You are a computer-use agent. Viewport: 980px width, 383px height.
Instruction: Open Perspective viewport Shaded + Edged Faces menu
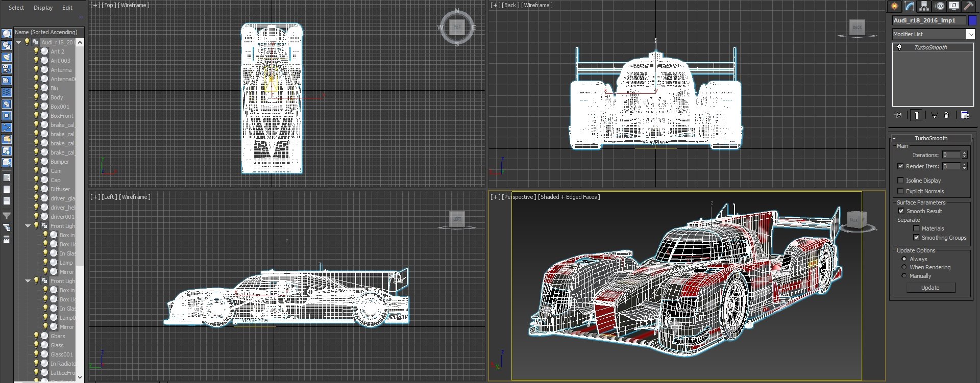click(569, 197)
